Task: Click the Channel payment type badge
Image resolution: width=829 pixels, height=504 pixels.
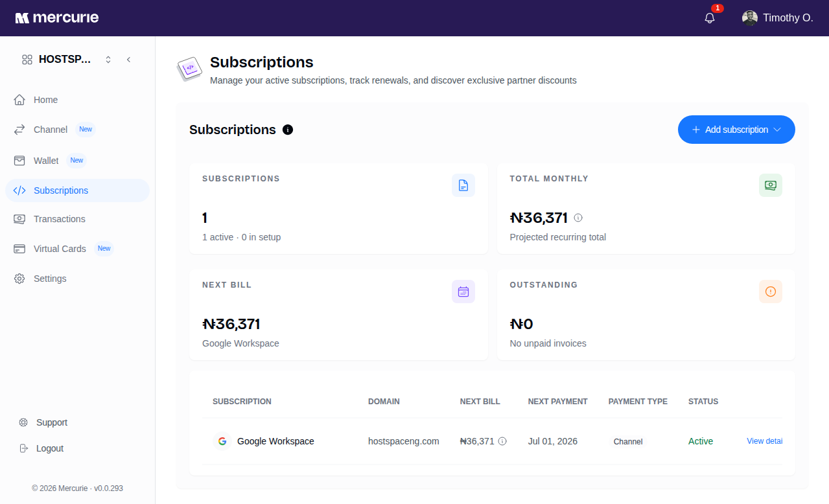Action: [628, 441]
